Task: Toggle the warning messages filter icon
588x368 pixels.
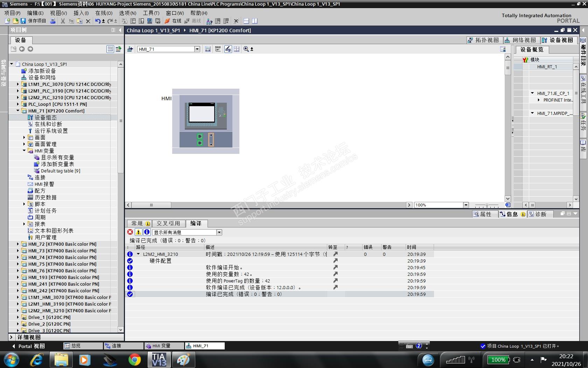Action: click(138, 232)
